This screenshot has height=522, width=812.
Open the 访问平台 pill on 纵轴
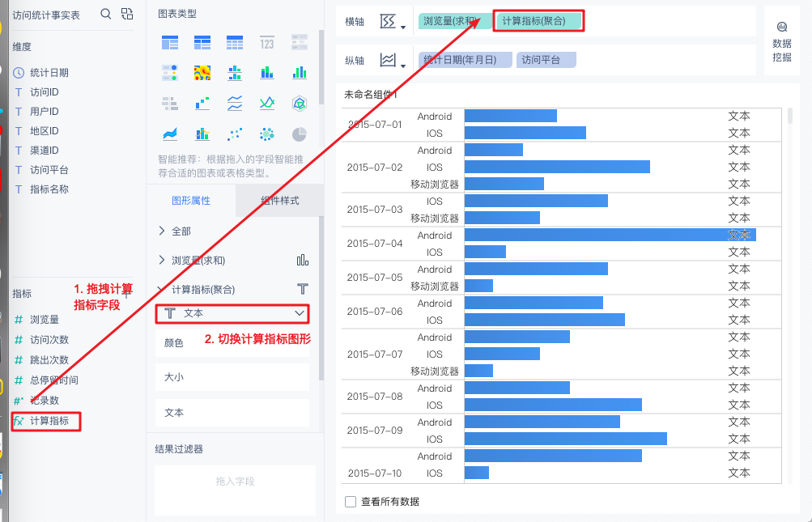[x=546, y=60]
